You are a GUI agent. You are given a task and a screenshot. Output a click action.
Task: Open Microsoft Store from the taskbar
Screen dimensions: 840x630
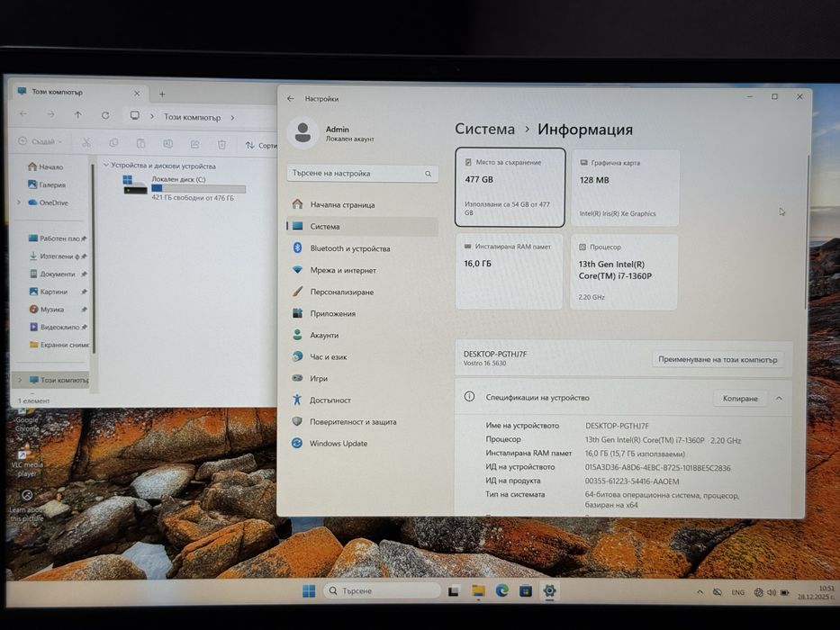coord(526,591)
